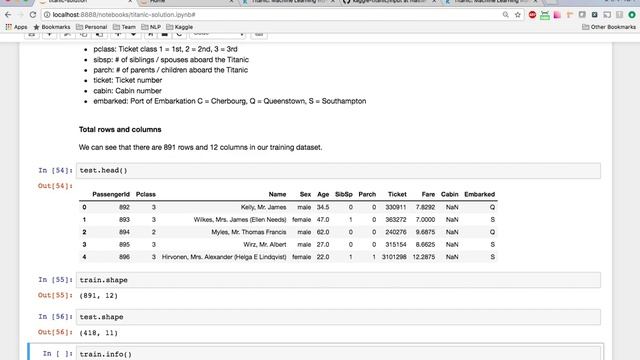Click the 'pclass: Ticket class' bullet
Viewport: 640px width, 360px height.
coord(165,49)
